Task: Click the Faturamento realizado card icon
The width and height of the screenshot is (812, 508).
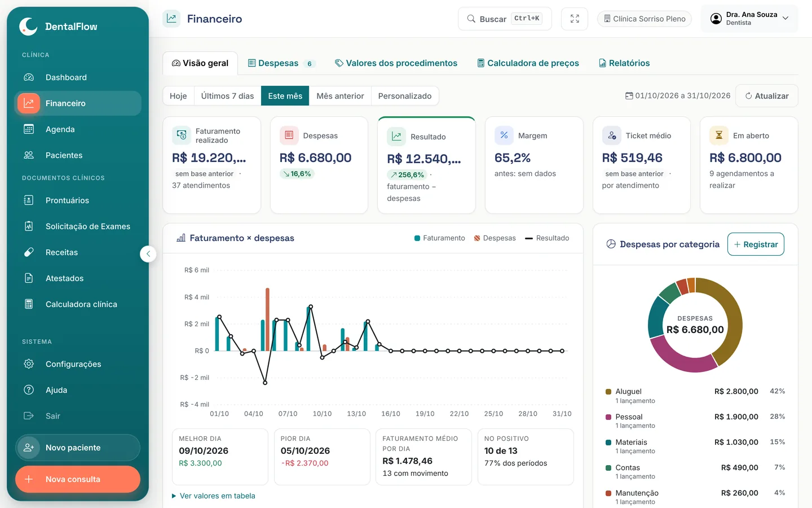Action: click(x=182, y=135)
